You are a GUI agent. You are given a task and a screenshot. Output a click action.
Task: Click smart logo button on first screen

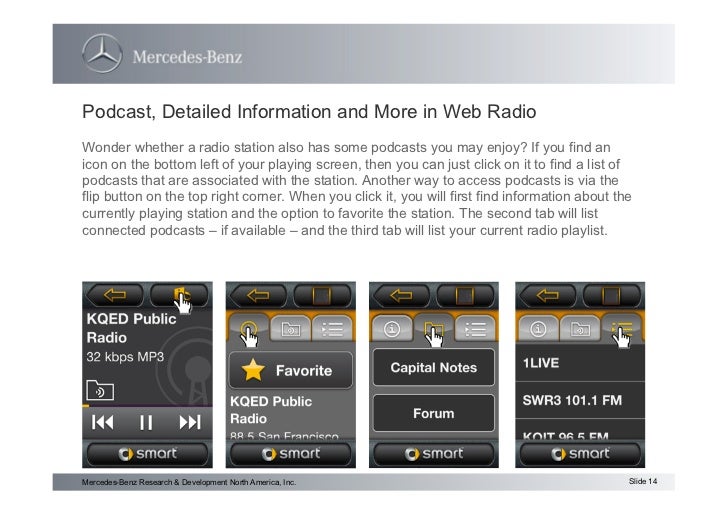coord(147,454)
